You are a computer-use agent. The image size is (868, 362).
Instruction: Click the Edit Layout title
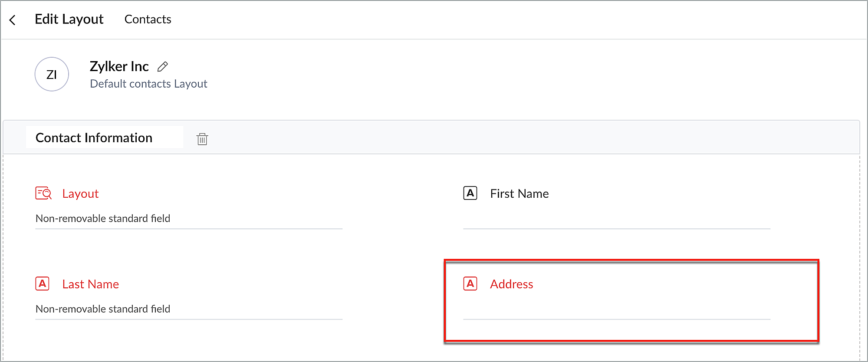pos(69,19)
